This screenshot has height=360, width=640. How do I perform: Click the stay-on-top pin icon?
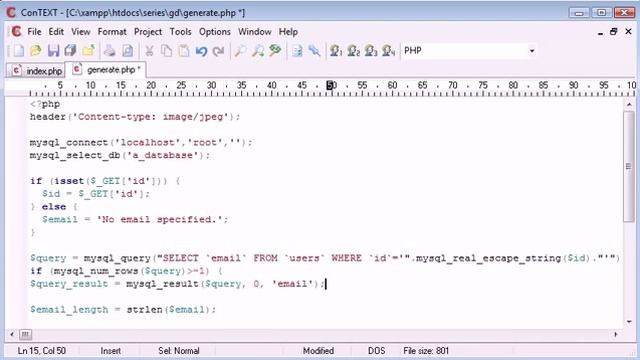click(314, 51)
